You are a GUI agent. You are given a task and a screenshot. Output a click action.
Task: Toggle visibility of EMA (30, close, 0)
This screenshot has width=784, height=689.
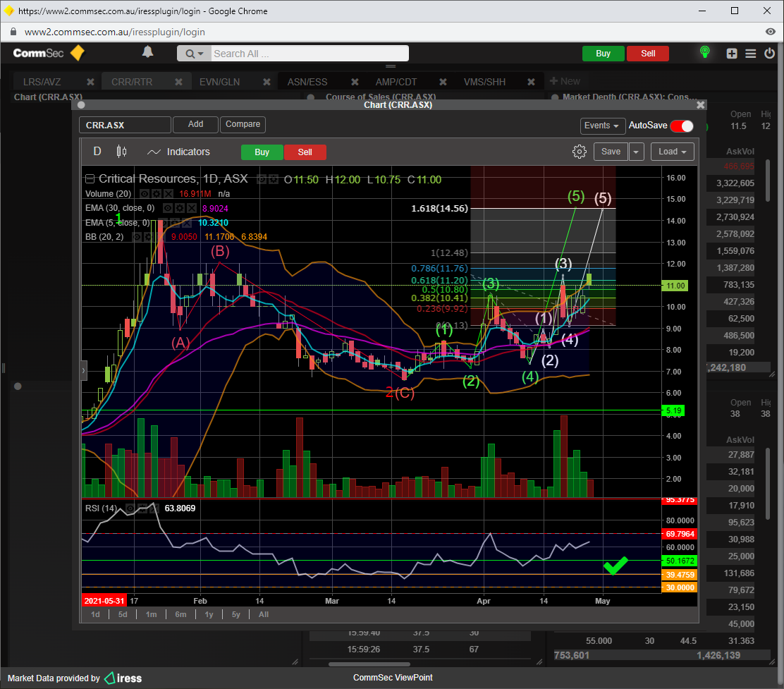168,208
